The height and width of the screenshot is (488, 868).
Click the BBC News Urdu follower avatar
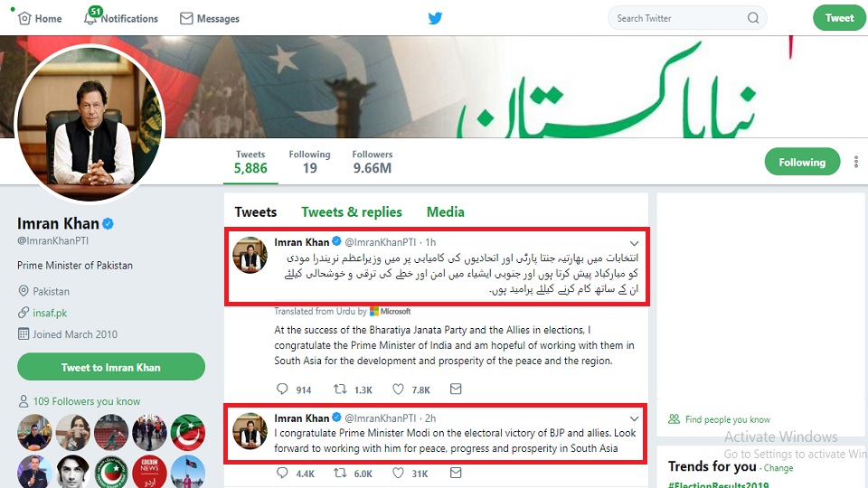click(x=149, y=471)
